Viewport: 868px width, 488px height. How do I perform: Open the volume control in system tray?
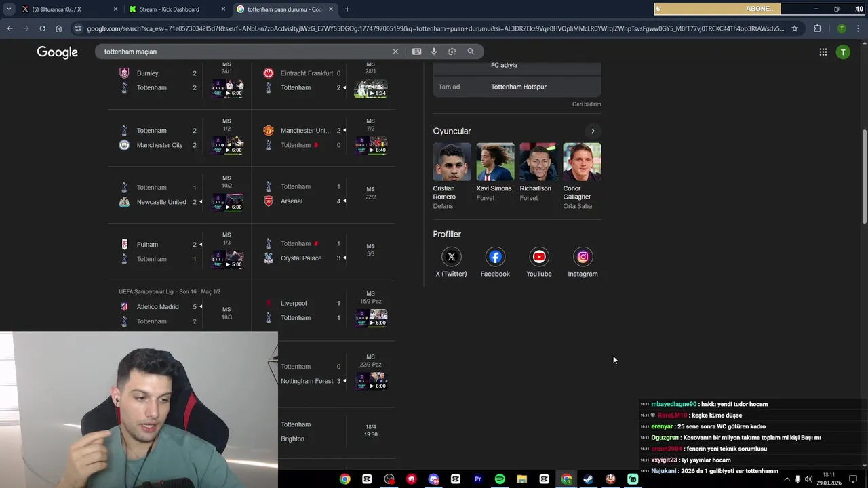coord(808,479)
